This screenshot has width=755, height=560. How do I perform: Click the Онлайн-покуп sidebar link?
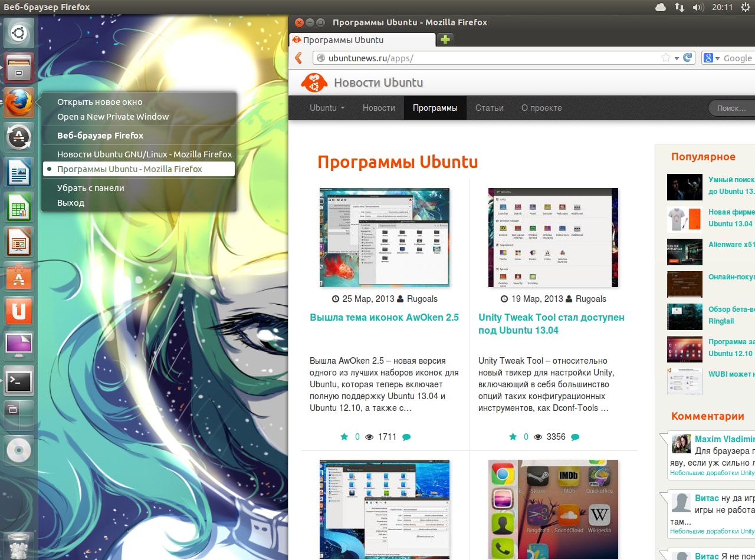pos(731,276)
